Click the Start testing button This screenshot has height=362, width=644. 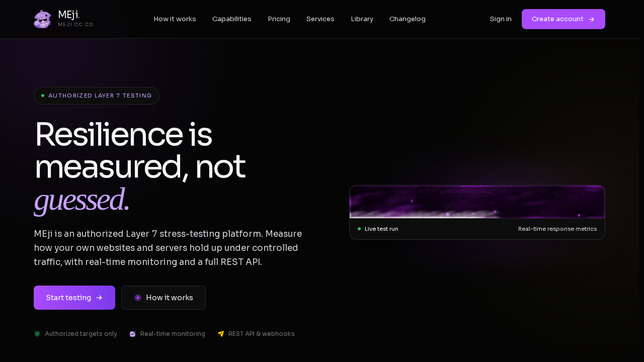coord(74,298)
